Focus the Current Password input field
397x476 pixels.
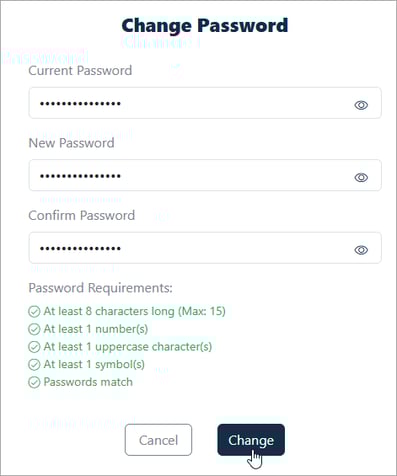[x=205, y=103]
